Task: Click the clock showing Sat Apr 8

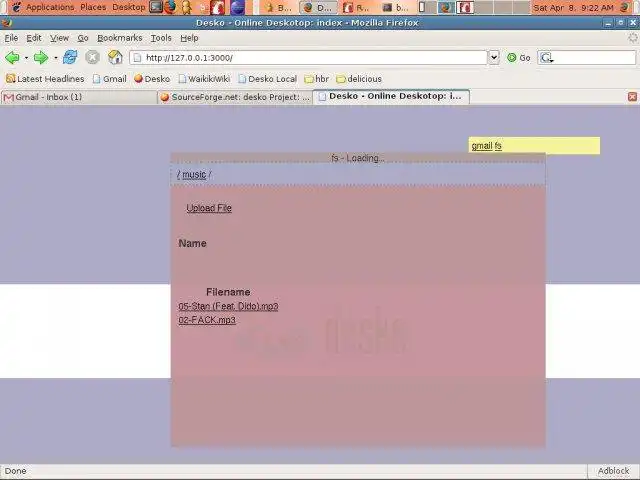Action: 573,7
